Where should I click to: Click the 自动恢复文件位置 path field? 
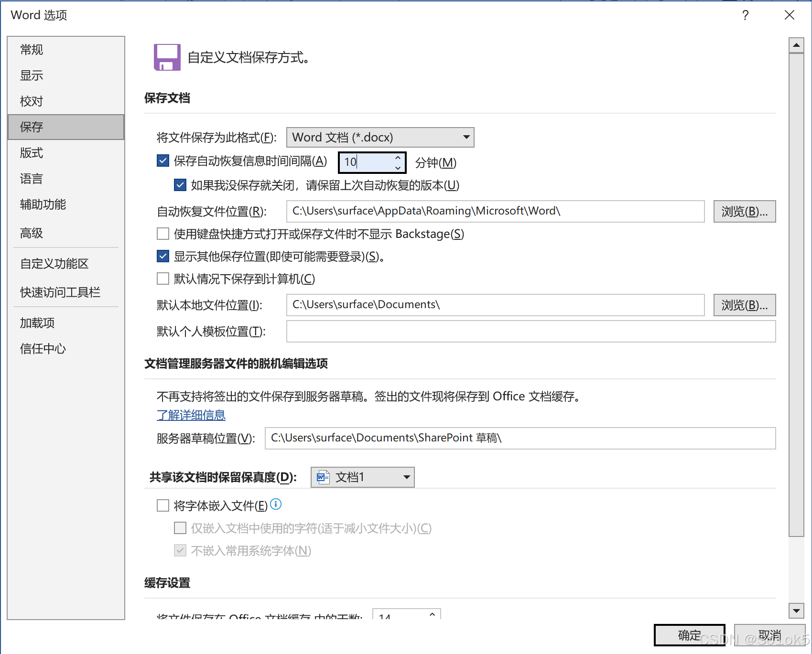pyautogui.click(x=495, y=211)
